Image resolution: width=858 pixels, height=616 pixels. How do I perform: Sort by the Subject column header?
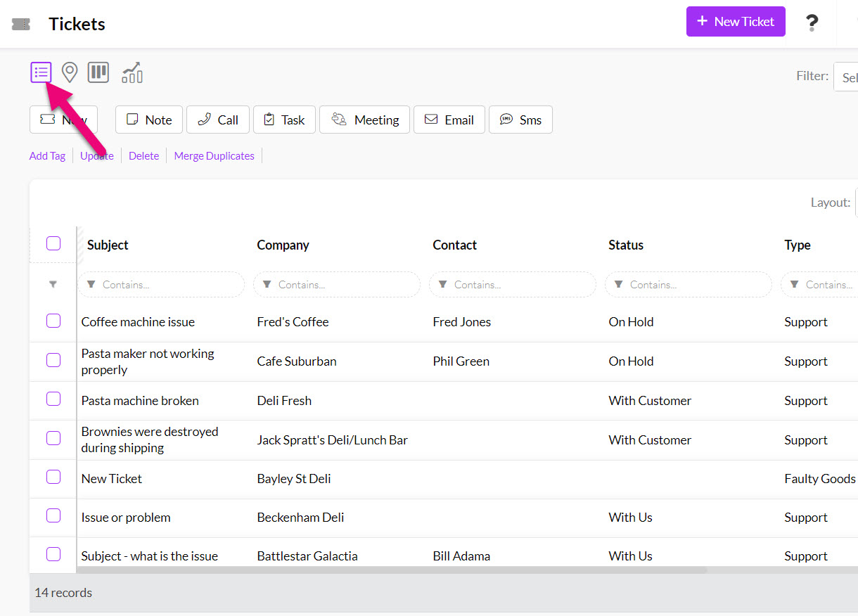[108, 245]
